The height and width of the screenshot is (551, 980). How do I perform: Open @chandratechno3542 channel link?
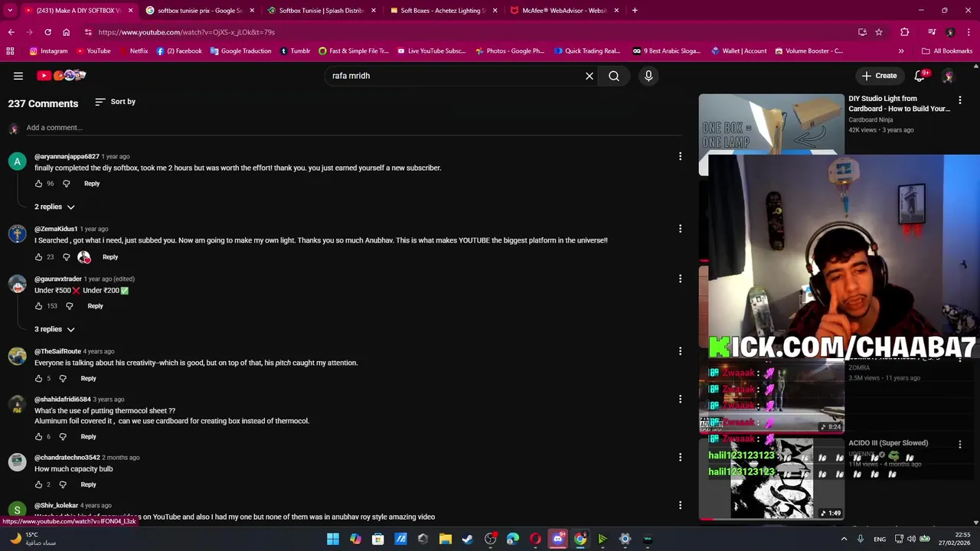click(x=67, y=458)
